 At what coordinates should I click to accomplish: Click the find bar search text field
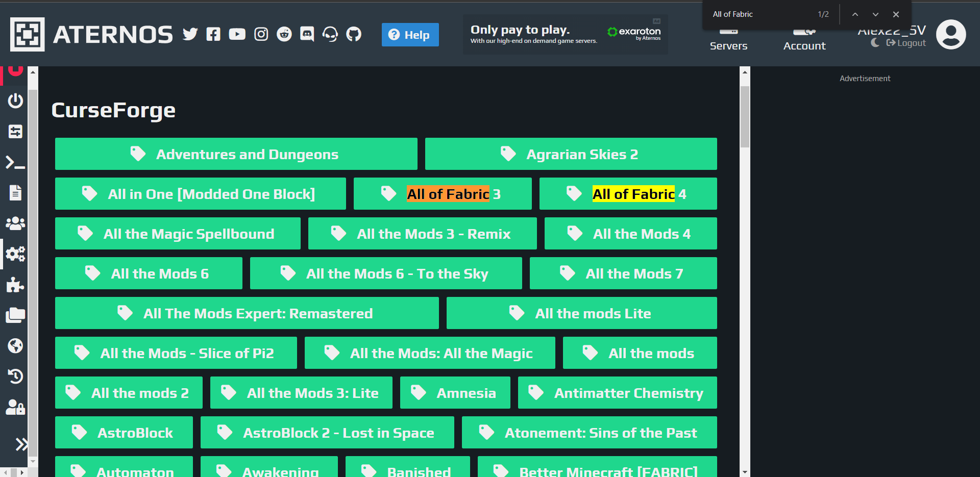point(761,14)
